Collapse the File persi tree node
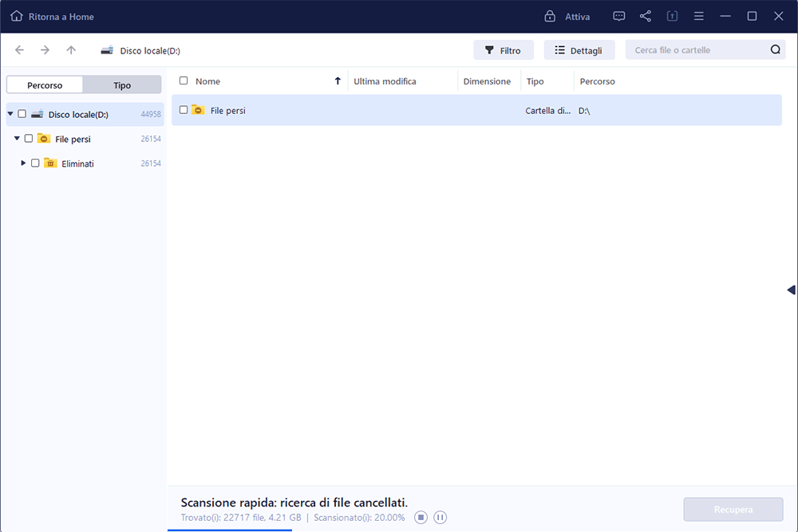 [17, 139]
